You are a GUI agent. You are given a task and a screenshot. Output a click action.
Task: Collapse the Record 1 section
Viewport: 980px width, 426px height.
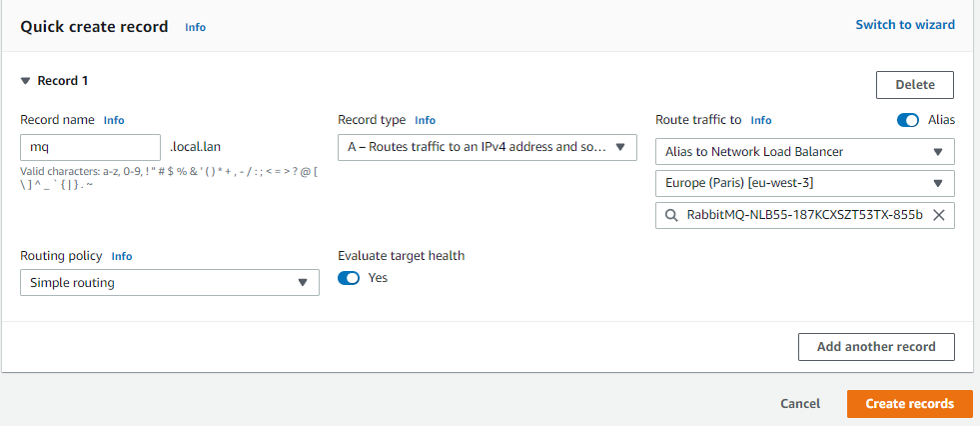tap(25, 81)
